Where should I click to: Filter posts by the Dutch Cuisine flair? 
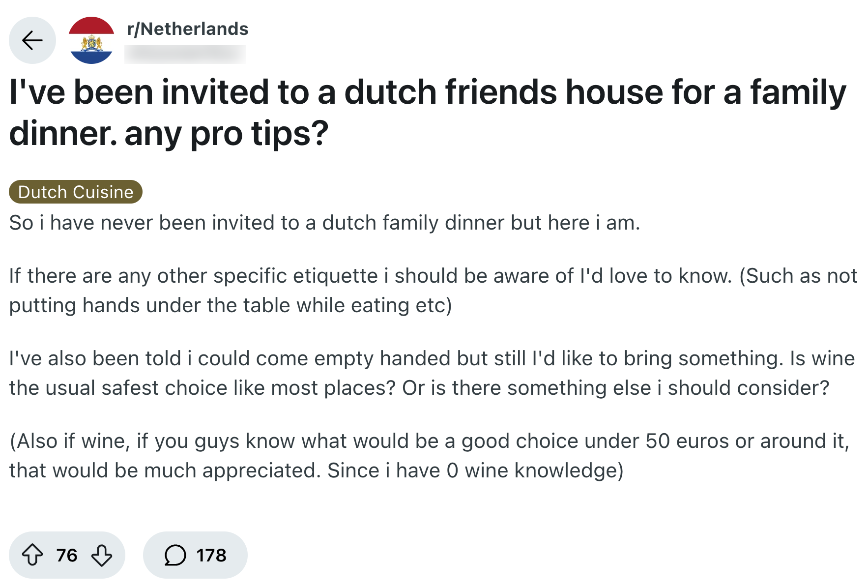click(76, 192)
